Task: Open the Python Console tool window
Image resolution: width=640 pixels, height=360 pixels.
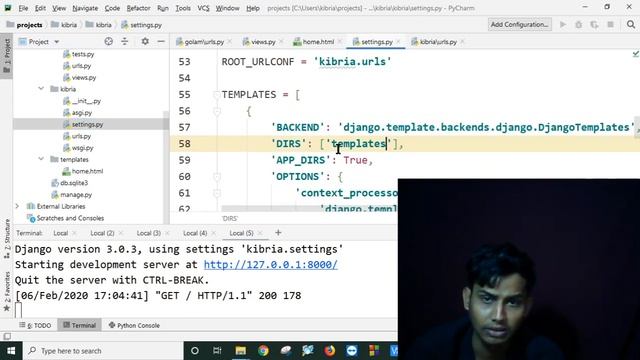Action: (x=134, y=325)
